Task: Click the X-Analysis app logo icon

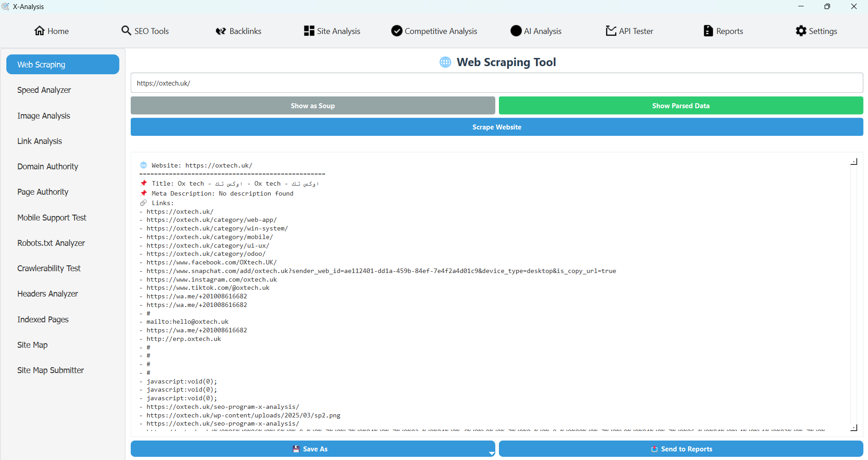Action: point(5,6)
